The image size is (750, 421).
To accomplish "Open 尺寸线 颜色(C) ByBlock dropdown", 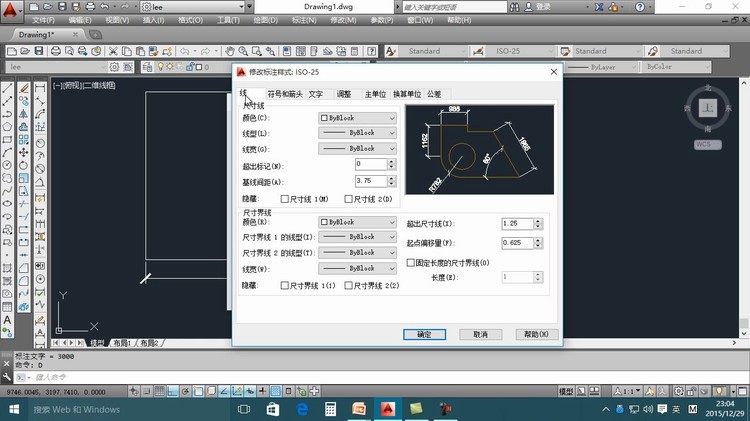I will click(357, 118).
